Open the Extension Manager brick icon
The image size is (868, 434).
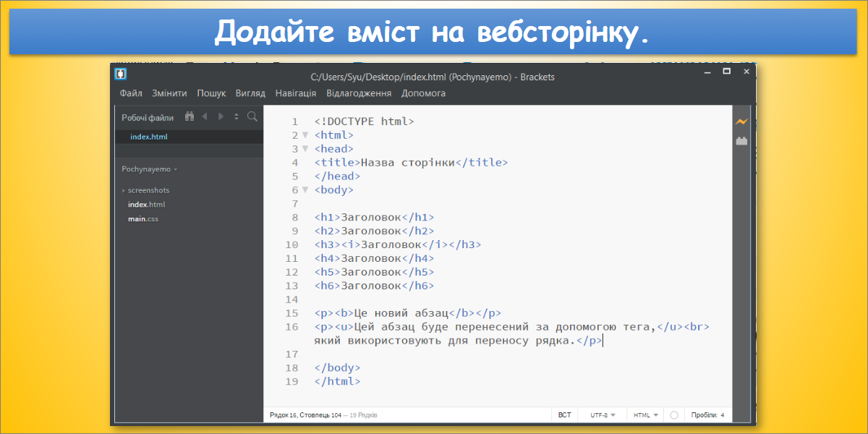tap(741, 141)
